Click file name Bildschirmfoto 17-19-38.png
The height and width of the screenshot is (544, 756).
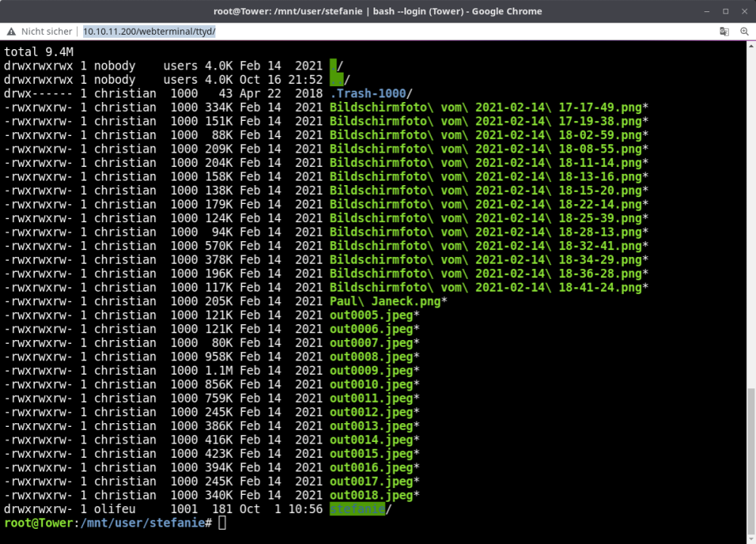click(x=488, y=122)
